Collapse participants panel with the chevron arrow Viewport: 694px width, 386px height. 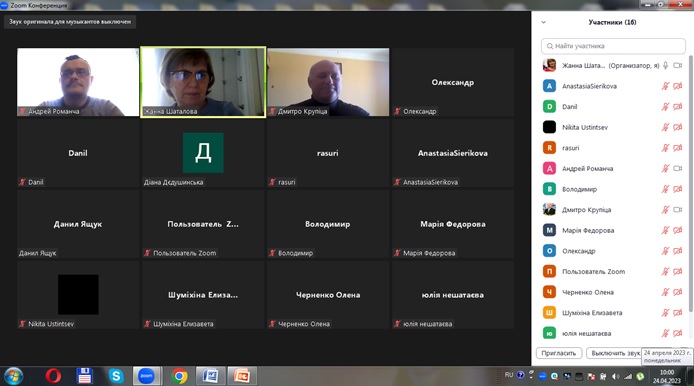pos(544,22)
